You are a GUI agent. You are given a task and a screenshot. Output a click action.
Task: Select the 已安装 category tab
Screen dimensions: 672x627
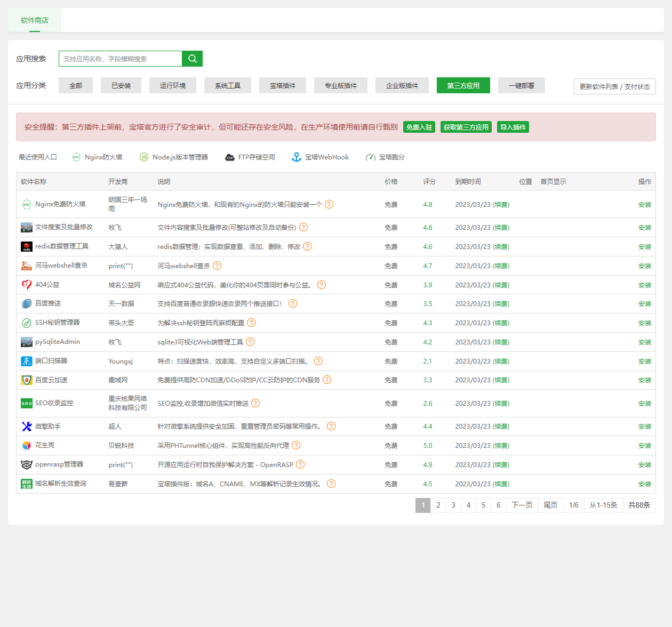click(x=121, y=85)
